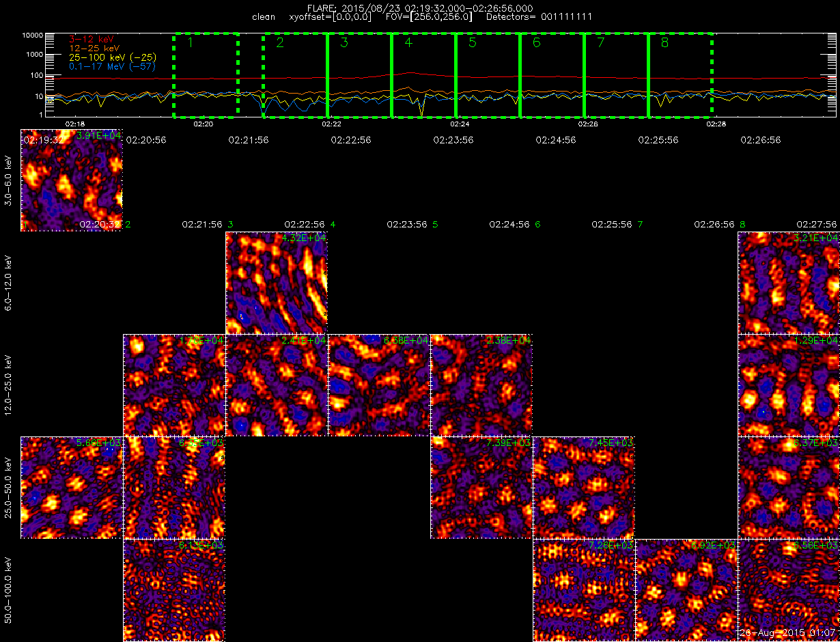Select the 6.0-12.0 keV image labeled 3.21E+04
Image resolution: width=840 pixels, height=642 pixels.
coord(789,283)
